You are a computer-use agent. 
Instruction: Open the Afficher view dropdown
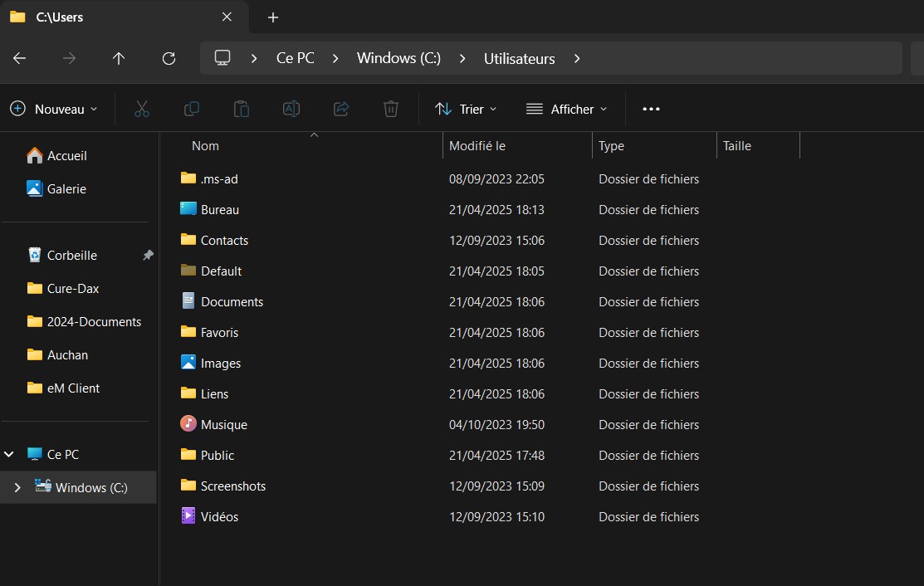[567, 109]
